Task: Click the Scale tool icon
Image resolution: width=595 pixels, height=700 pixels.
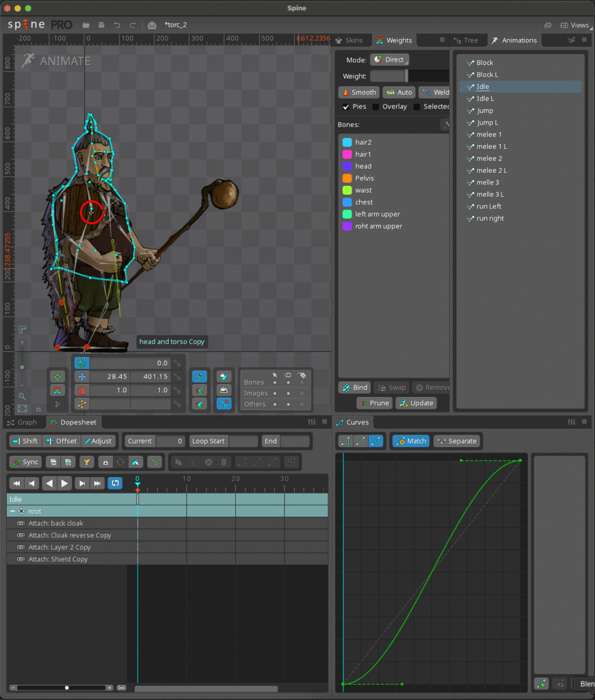Action: click(x=82, y=390)
